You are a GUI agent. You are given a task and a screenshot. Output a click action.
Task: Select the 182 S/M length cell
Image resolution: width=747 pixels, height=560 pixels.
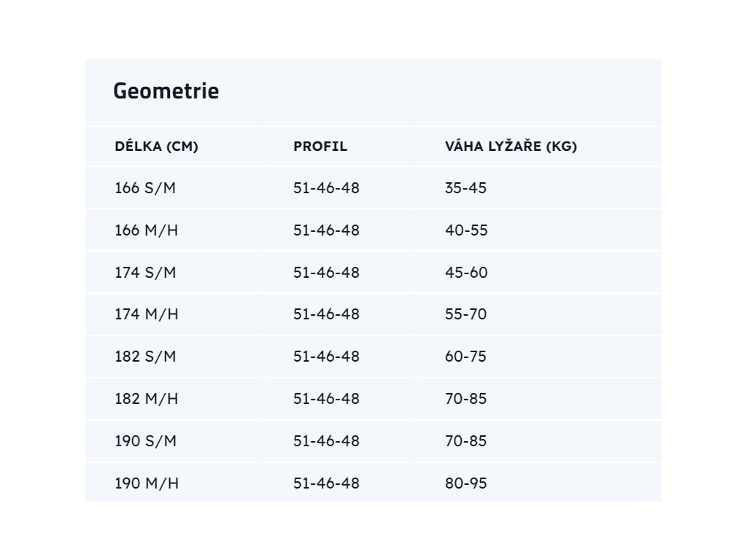(145, 357)
